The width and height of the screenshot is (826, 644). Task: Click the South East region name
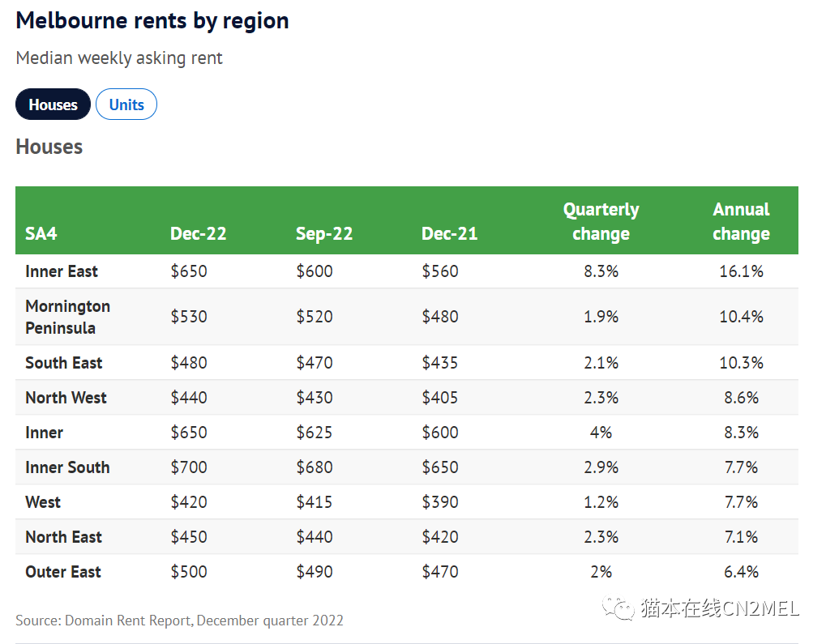[x=64, y=363]
